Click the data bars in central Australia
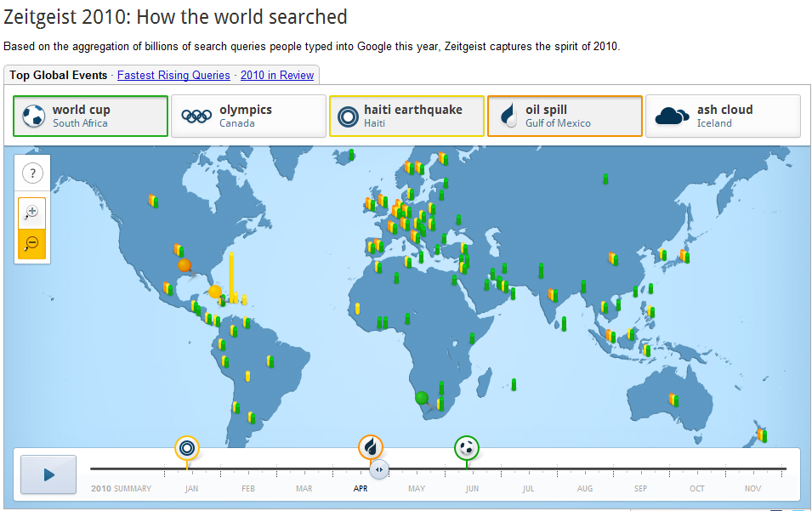 pyautogui.click(x=673, y=400)
